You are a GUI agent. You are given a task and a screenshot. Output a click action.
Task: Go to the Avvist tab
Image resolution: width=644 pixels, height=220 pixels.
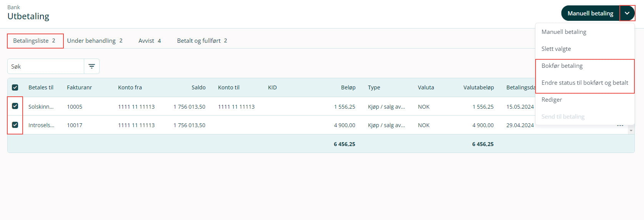coord(150,41)
